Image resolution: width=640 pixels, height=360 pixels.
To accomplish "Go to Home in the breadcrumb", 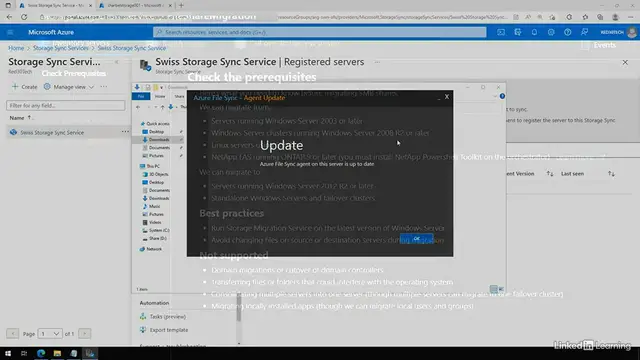I will (x=16, y=48).
